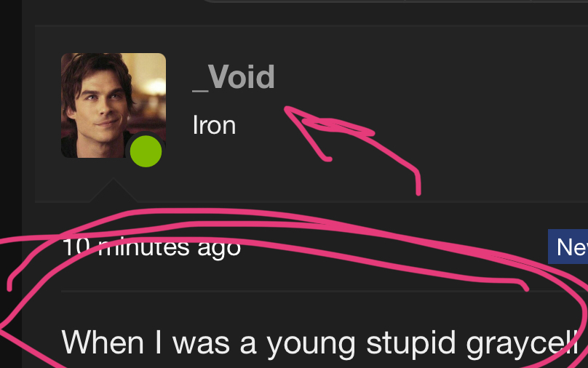Click the underscore before Void in username
588x368 pixels.
200,90
